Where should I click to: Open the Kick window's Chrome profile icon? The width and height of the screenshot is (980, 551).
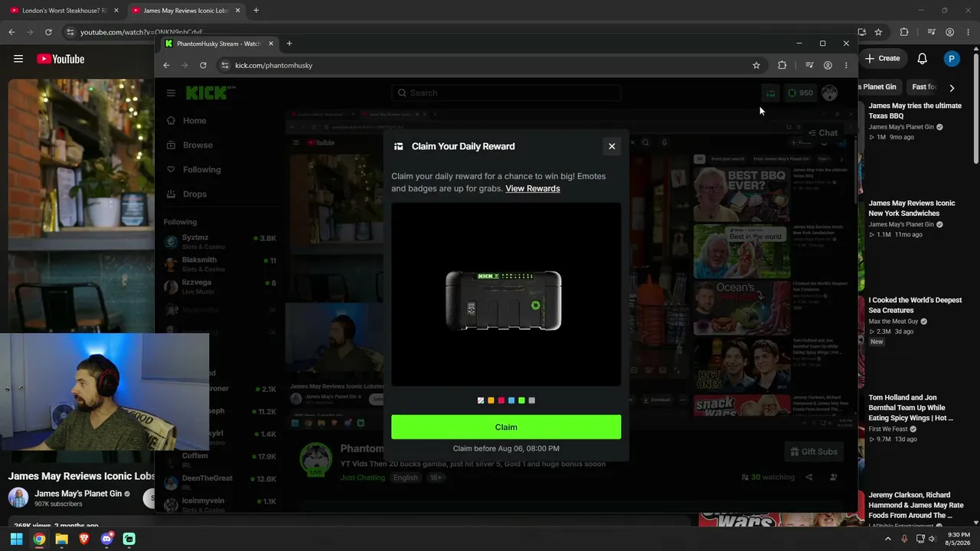point(828,65)
